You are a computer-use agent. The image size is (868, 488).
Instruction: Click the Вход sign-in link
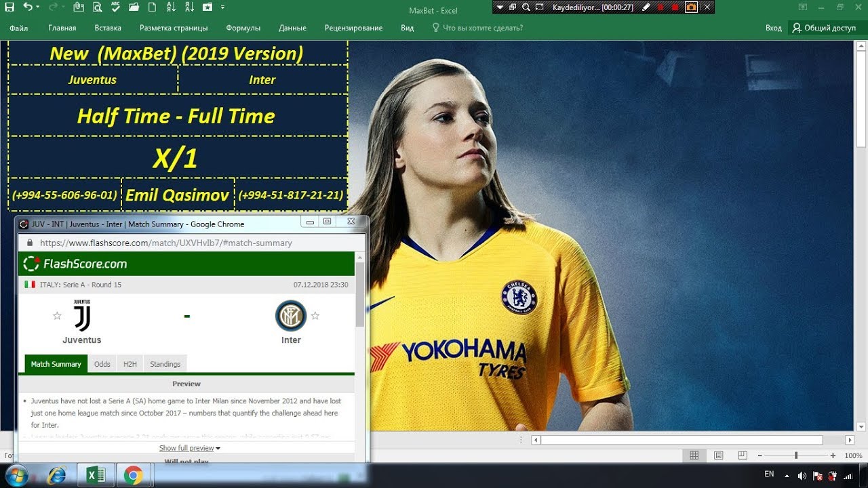pos(774,28)
